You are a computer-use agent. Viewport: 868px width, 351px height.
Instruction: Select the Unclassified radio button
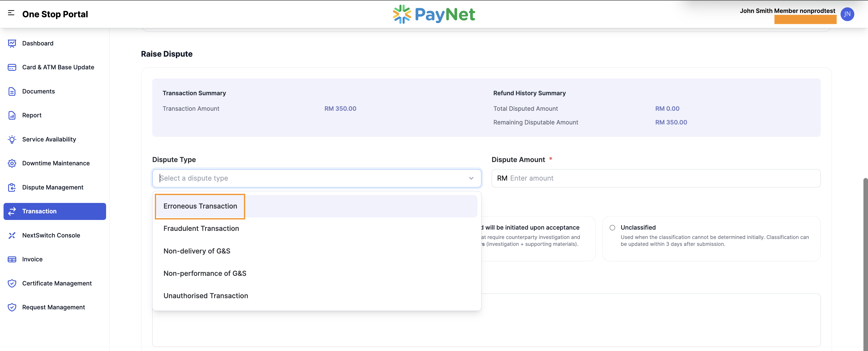coord(612,228)
